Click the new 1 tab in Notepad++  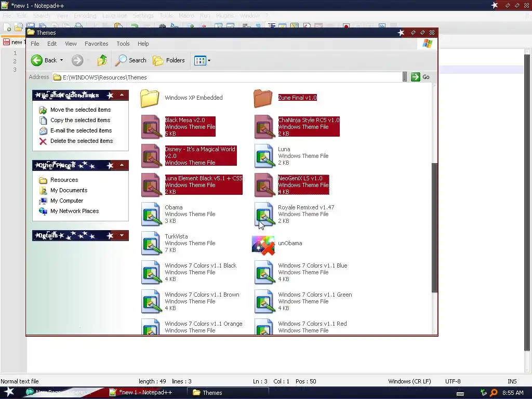[14, 42]
